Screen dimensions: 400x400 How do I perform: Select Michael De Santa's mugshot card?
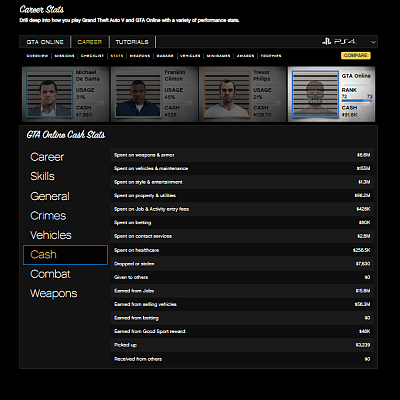click(x=65, y=94)
